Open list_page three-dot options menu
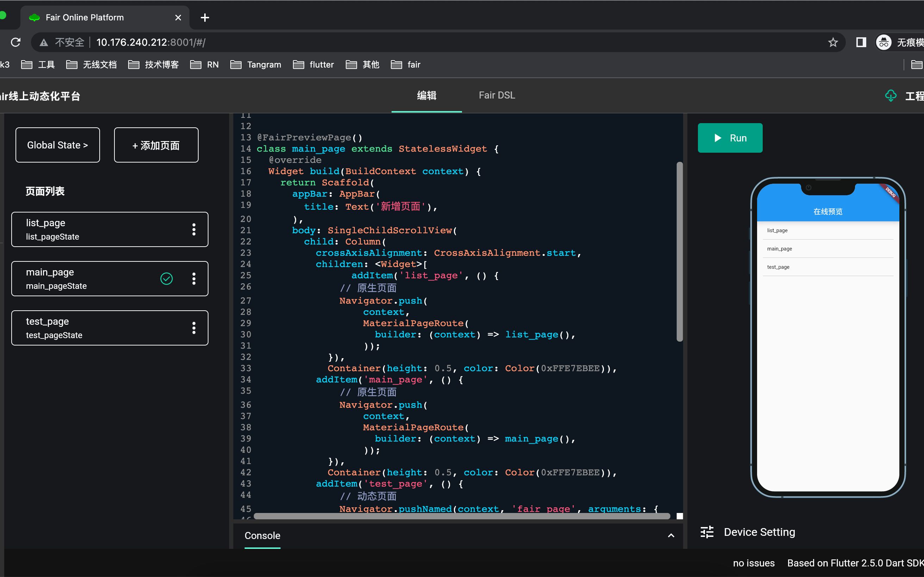 (x=194, y=229)
